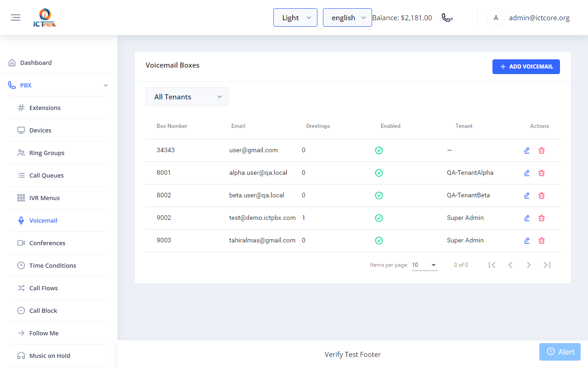Open Call Block in sidebar
Viewport: 588px width, 368px height.
coord(59,310)
